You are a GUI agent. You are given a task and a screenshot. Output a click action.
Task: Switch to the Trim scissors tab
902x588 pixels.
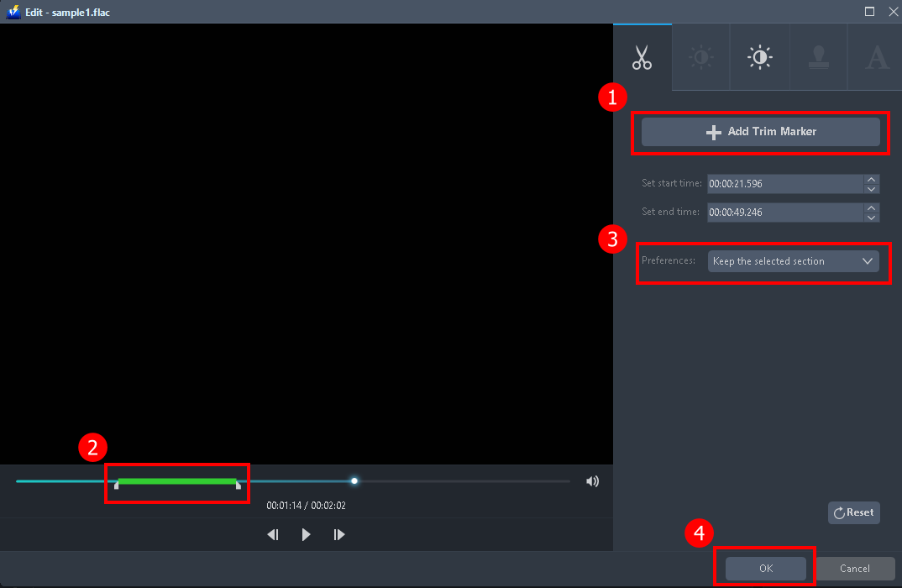[x=642, y=57]
